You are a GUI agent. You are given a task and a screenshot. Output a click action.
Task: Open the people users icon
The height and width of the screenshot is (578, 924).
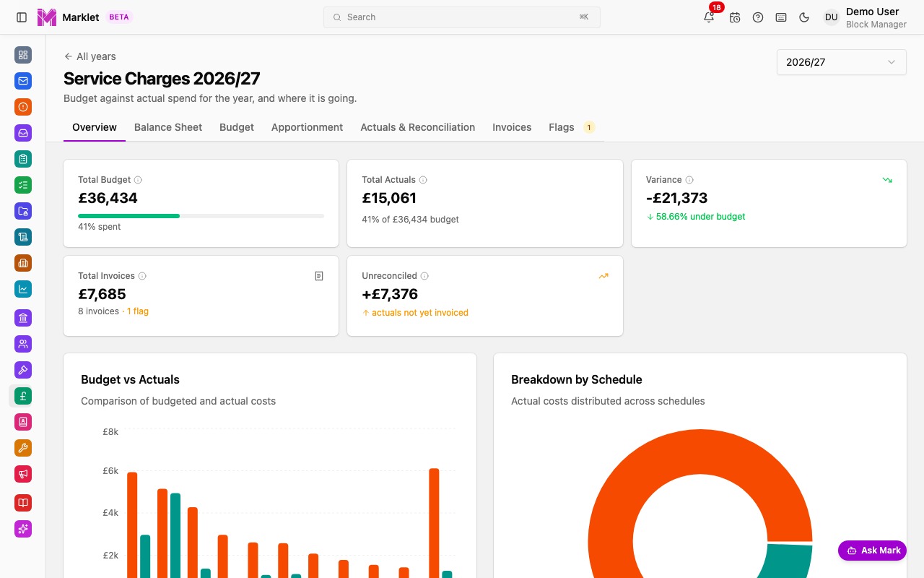23,344
